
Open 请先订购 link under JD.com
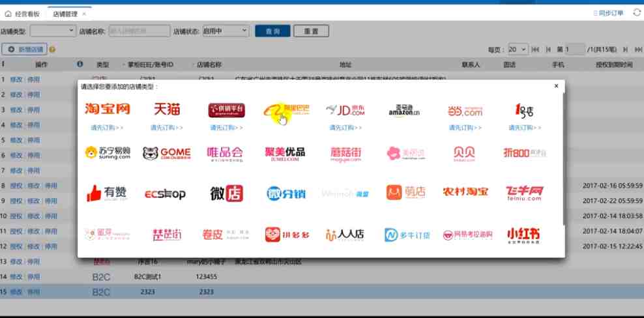[x=345, y=127]
